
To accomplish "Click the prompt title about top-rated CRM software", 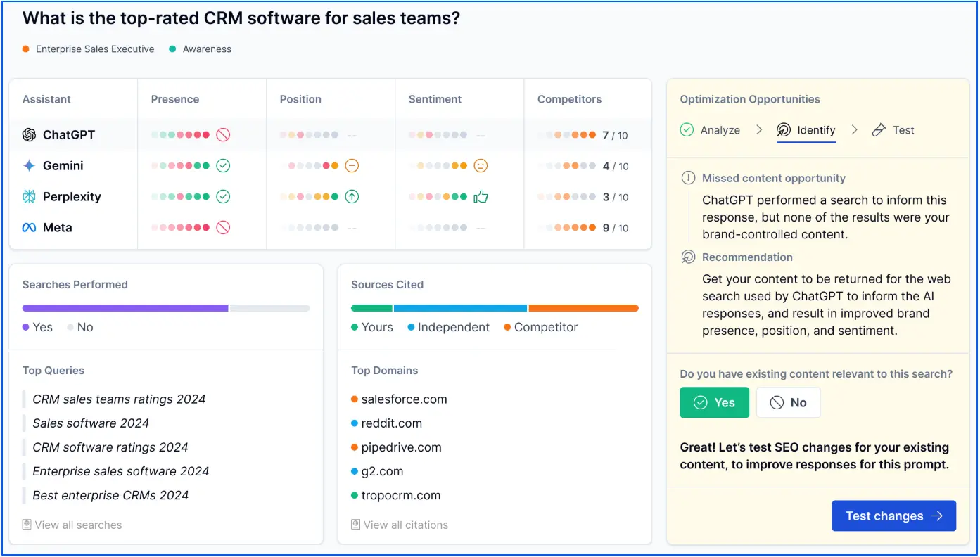I will (x=241, y=18).
